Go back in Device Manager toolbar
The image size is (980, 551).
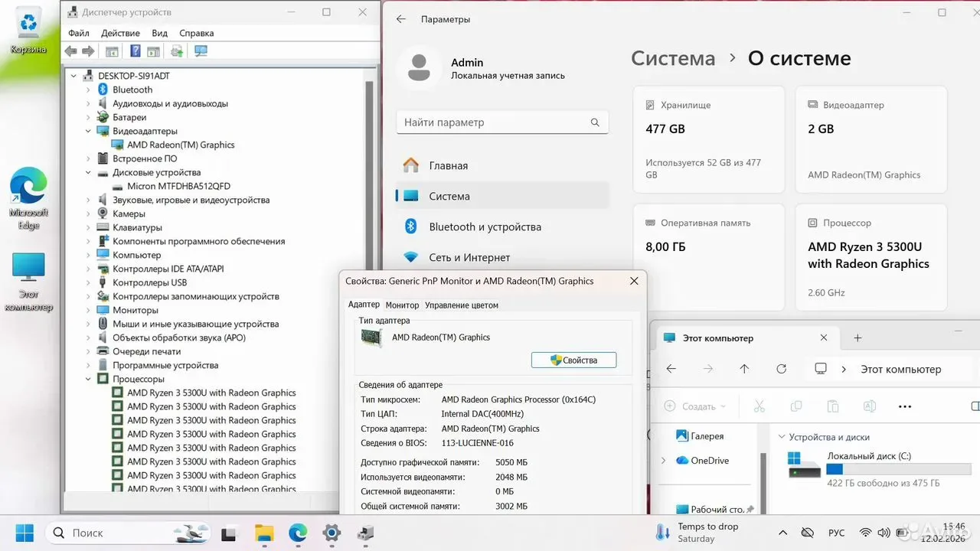click(70, 51)
